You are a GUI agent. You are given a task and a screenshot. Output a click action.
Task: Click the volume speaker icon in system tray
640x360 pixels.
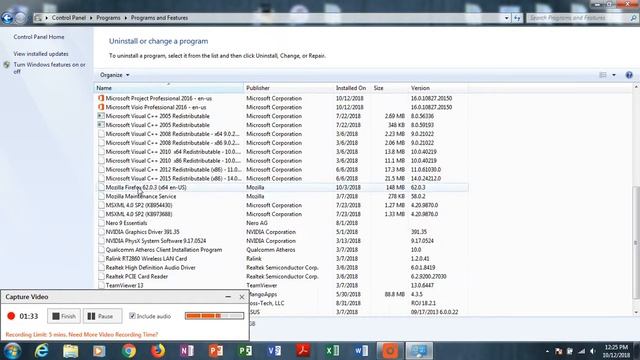593,351
